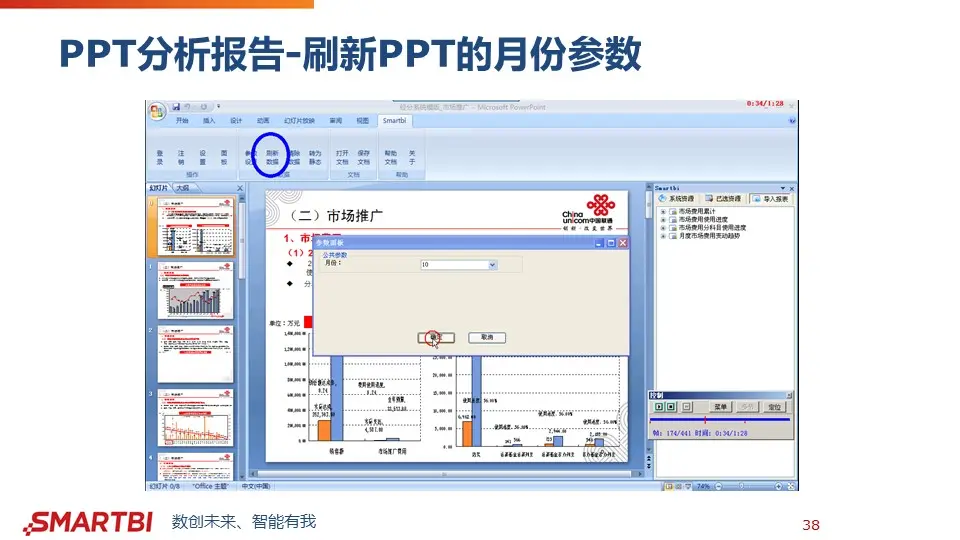Click the 确定 button in parameter panel

coord(436,337)
